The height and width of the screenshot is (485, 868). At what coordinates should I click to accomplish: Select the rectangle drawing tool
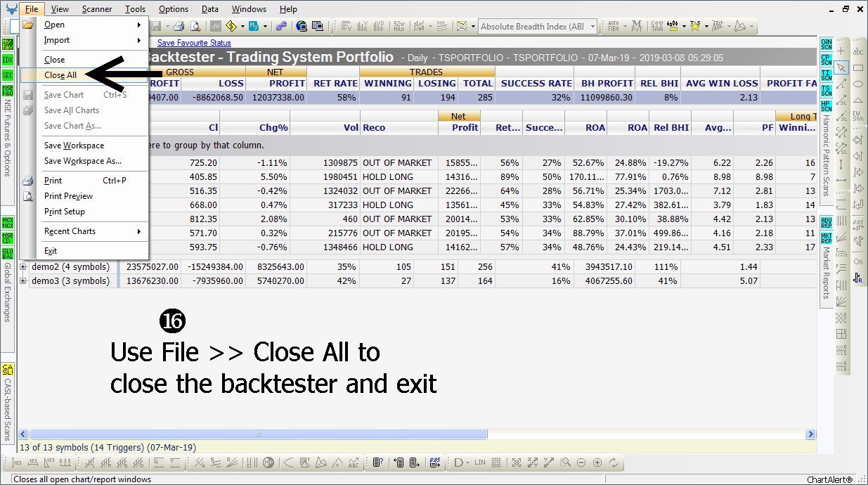[858, 67]
